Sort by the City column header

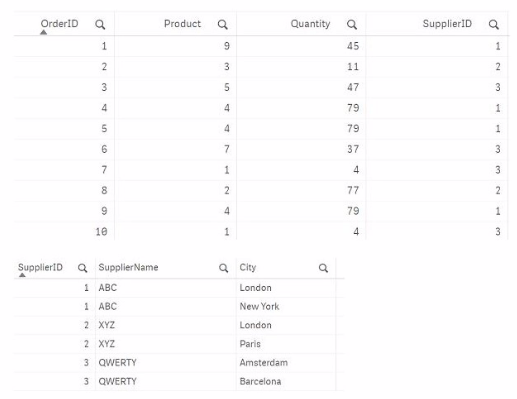coord(248,267)
